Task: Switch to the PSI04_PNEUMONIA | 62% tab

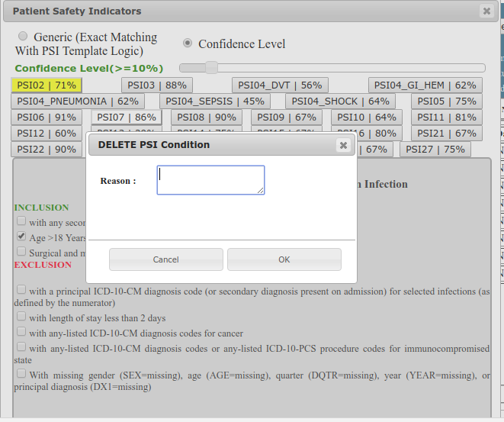Action: (x=78, y=101)
